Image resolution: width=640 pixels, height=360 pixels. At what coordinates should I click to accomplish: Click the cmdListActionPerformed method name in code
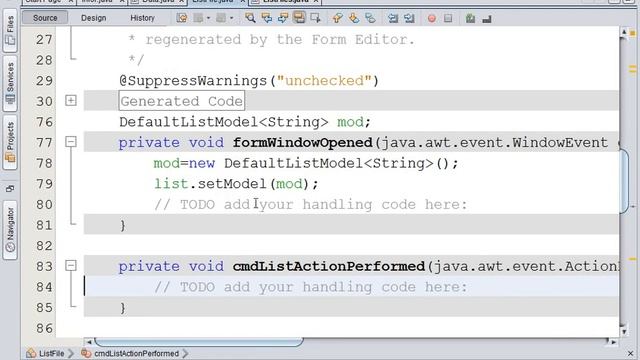coord(329,266)
